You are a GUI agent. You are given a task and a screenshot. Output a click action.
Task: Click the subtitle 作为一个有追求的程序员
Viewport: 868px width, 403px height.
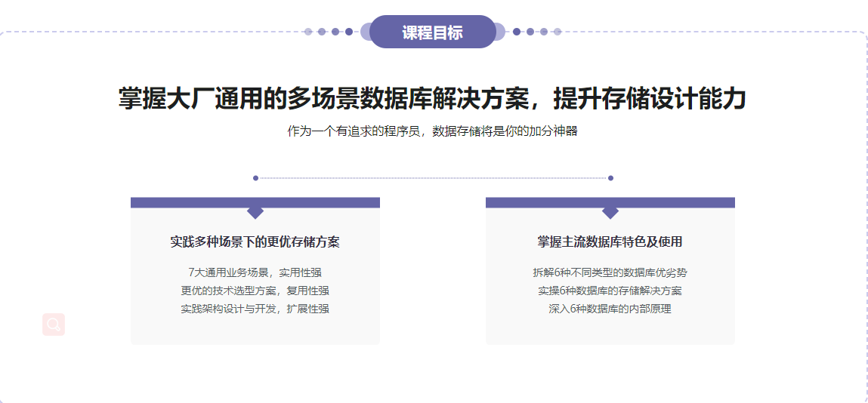432,131
